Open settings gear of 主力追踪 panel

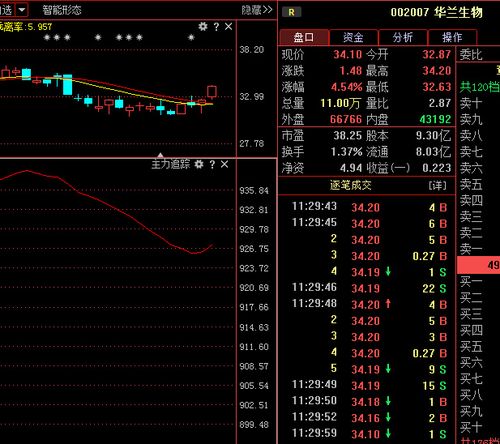click(x=199, y=164)
